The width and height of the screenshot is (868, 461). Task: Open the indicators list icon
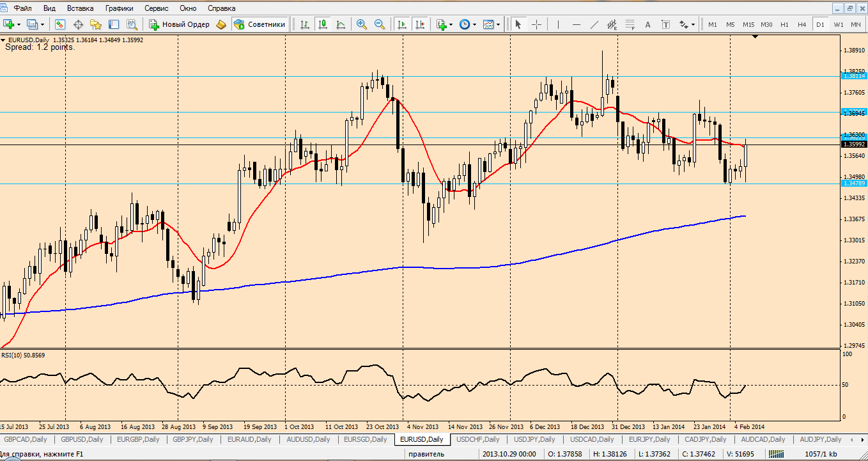(x=442, y=24)
